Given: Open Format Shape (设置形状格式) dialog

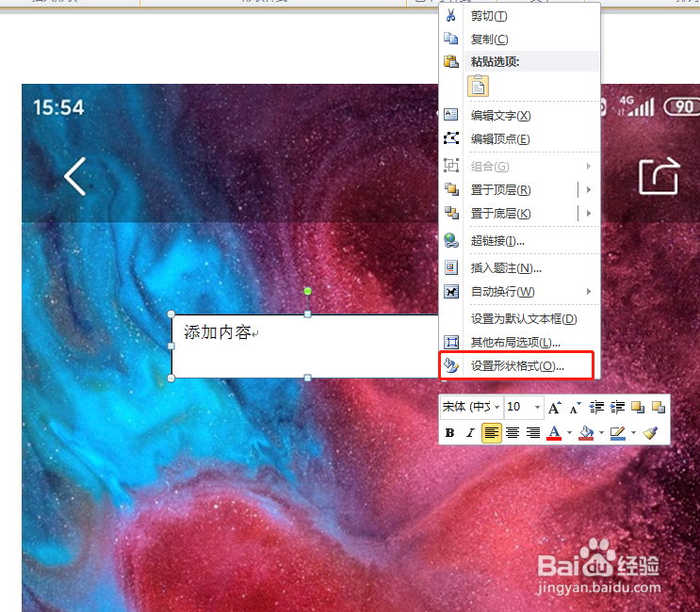Looking at the screenshot, I should tap(516, 366).
